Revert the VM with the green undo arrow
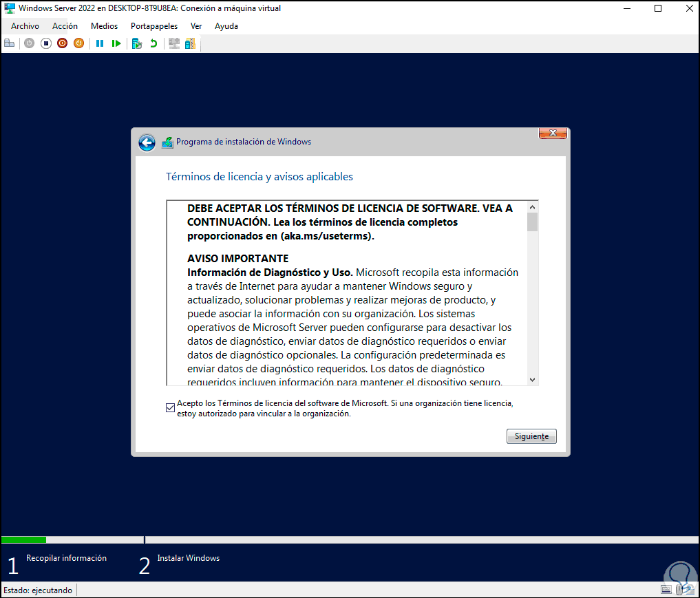This screenshot has width=700, height=598. click(x=153, y=43)
